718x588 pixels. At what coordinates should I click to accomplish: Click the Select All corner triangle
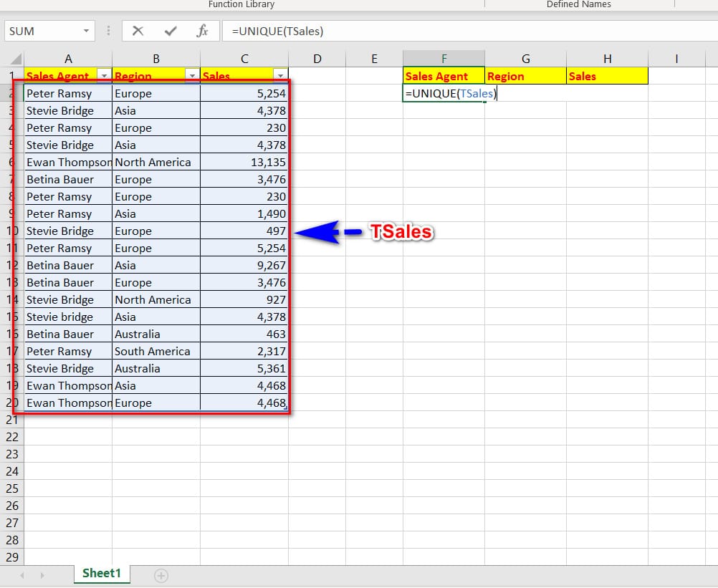[x=11, y=59]
